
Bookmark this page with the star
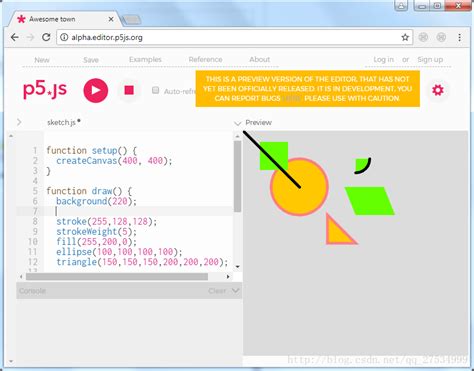pyautogui.click(x=405, y=37)
